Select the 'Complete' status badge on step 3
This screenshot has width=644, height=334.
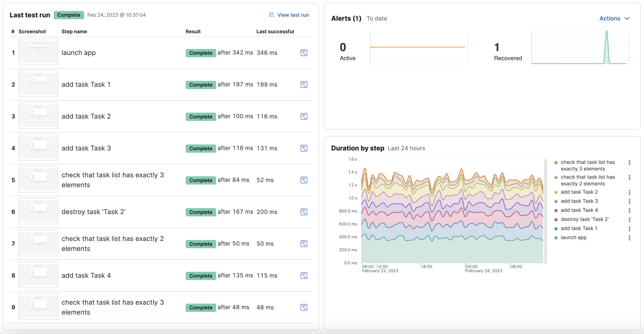[x=200, y=116]
